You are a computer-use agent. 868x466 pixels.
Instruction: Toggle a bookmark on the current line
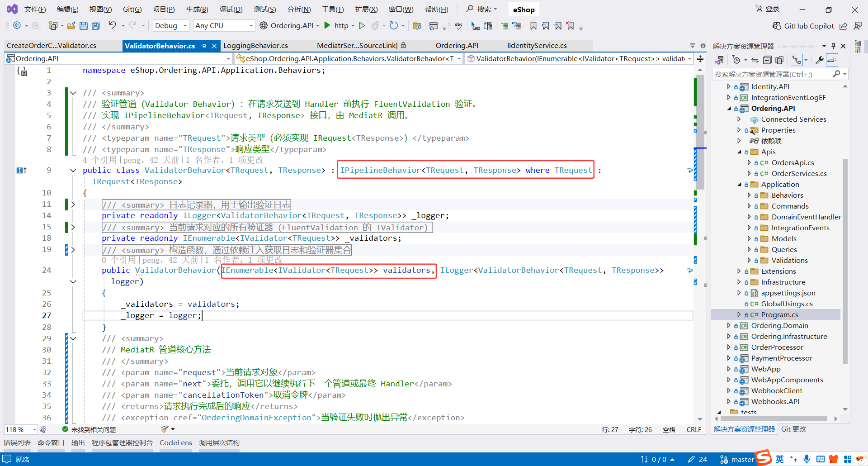[533, 25]
